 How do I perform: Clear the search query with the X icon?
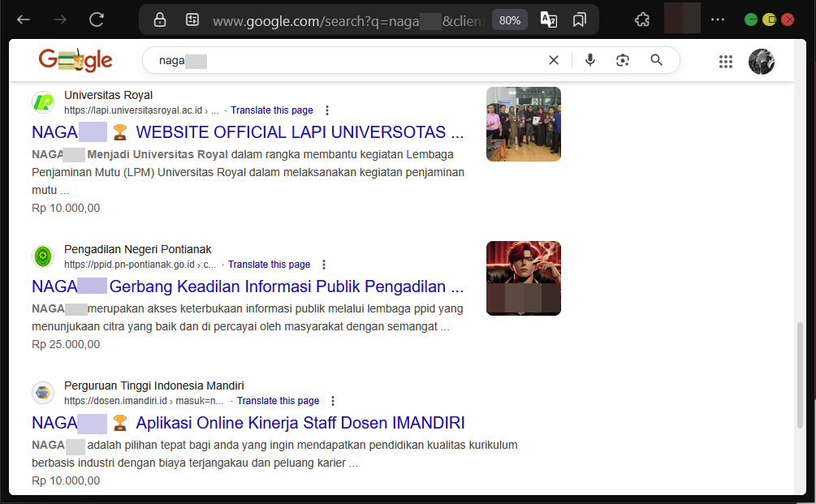coord(553,60)
